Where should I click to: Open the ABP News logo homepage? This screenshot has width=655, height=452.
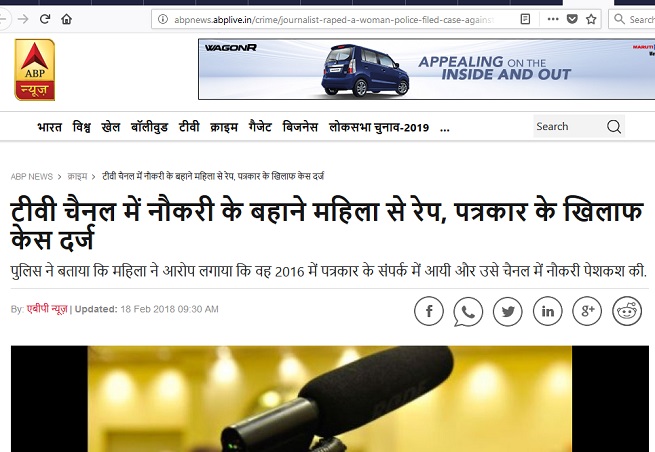35,70
